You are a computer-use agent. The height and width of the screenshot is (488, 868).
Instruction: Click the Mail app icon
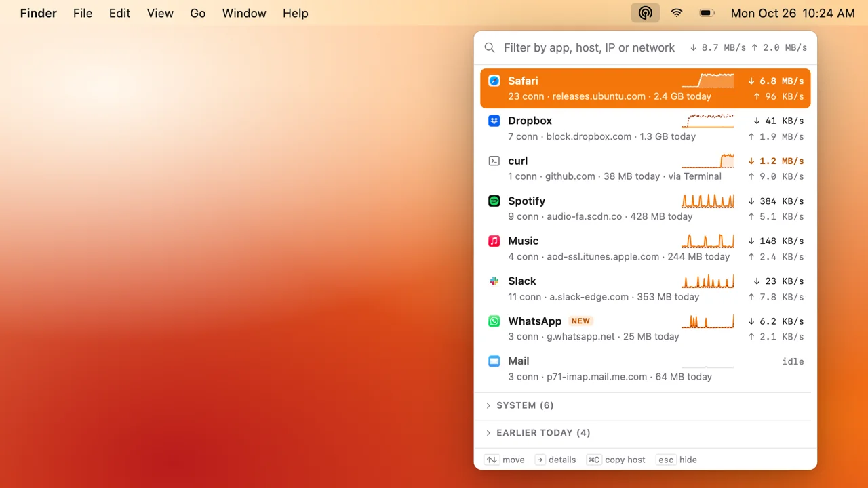pos(494,361)
